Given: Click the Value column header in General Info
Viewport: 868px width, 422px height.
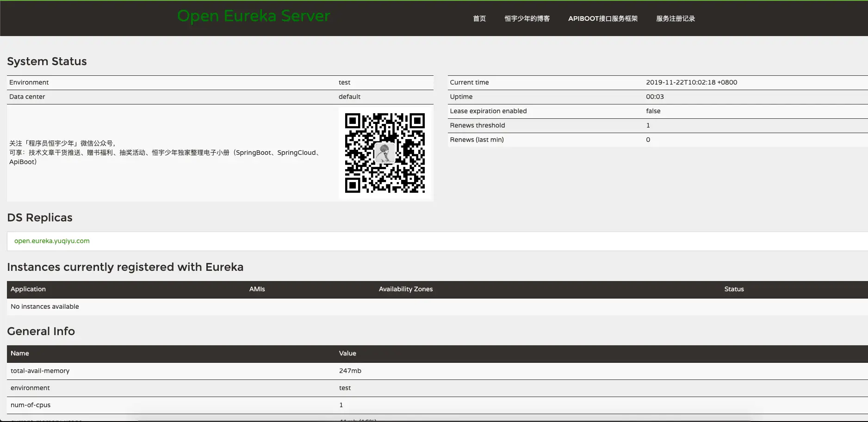Looking at the screenshot, I should (347, 353).
